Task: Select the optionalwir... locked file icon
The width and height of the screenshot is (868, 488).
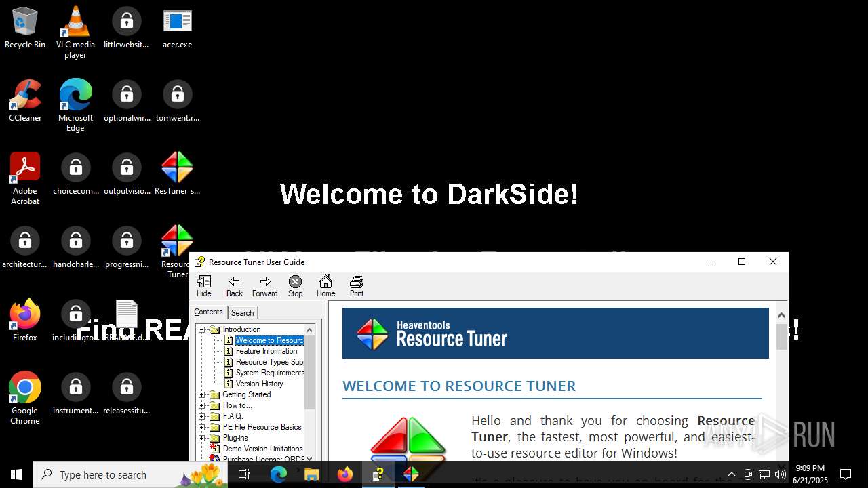Action: coord(126,101)
